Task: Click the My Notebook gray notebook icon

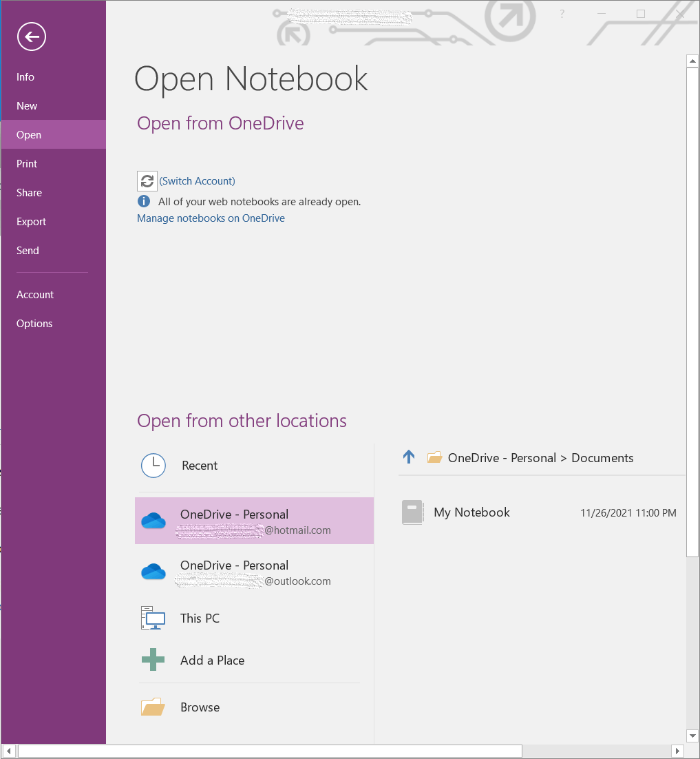Action: (413, 512)
